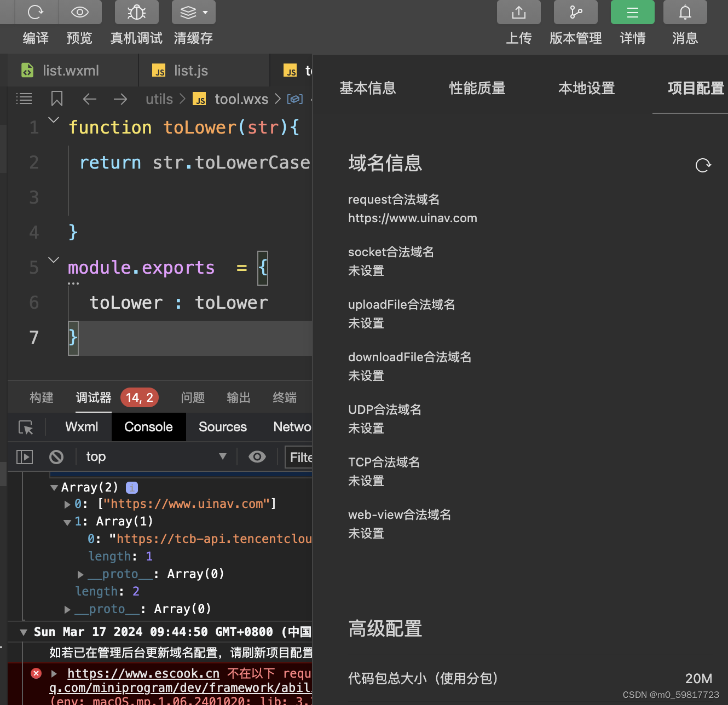
Task: Expand the escook.cn error message
Action: pyautogui.click(x=54, y=673)
